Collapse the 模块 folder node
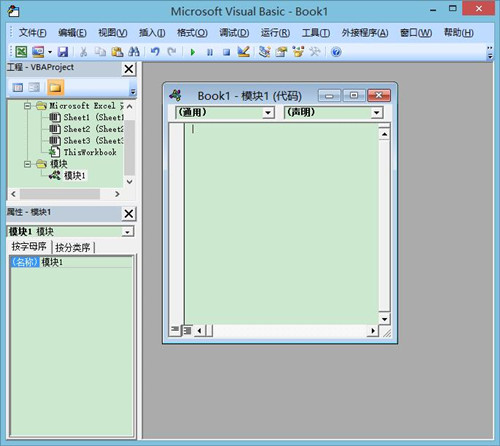Screen dimensions: 500x446 [28, 164]
